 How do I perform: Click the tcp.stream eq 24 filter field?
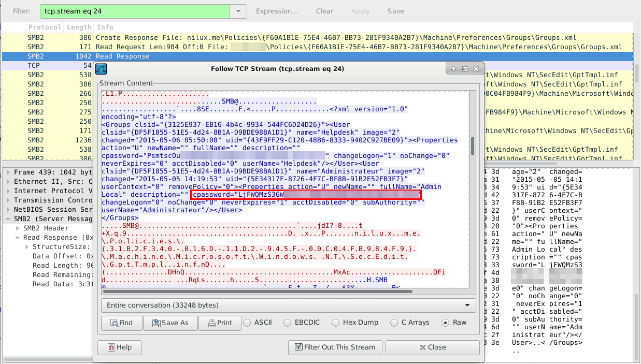tap(134, 11)
